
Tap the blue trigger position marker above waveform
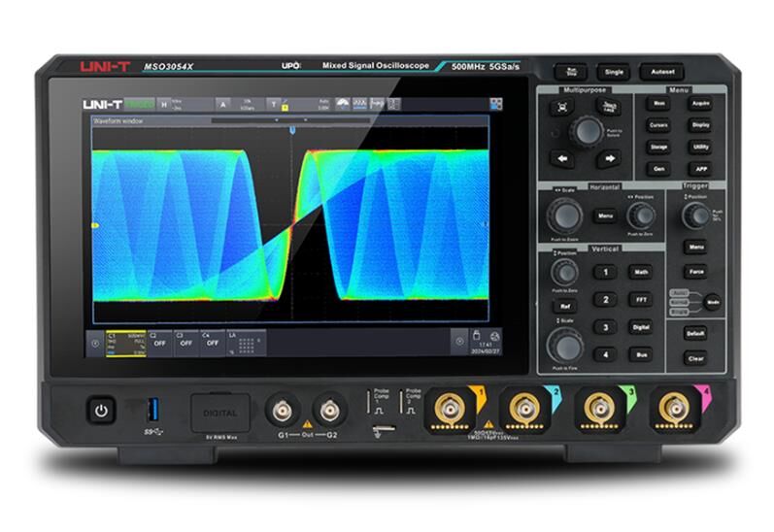click(x=292, y=129)
